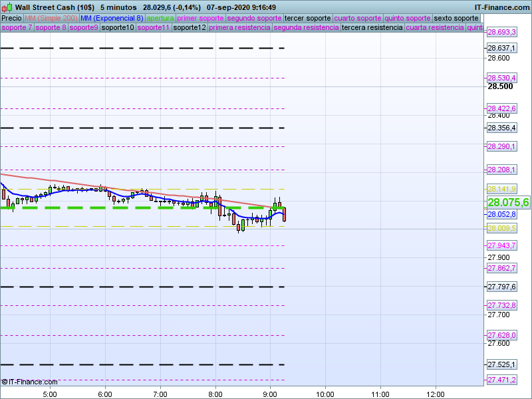Select the MM (Exponencial 8) legend label
The width and height of the screenshot is (532, 399).
112,19
